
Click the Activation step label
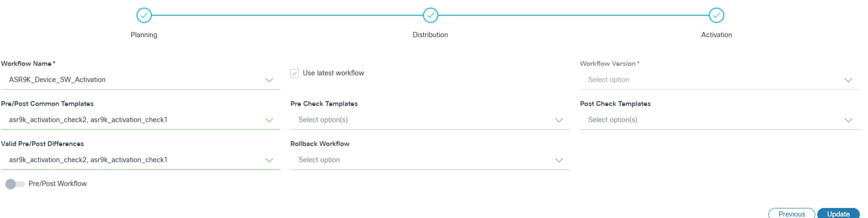click(x=716, y=35)
